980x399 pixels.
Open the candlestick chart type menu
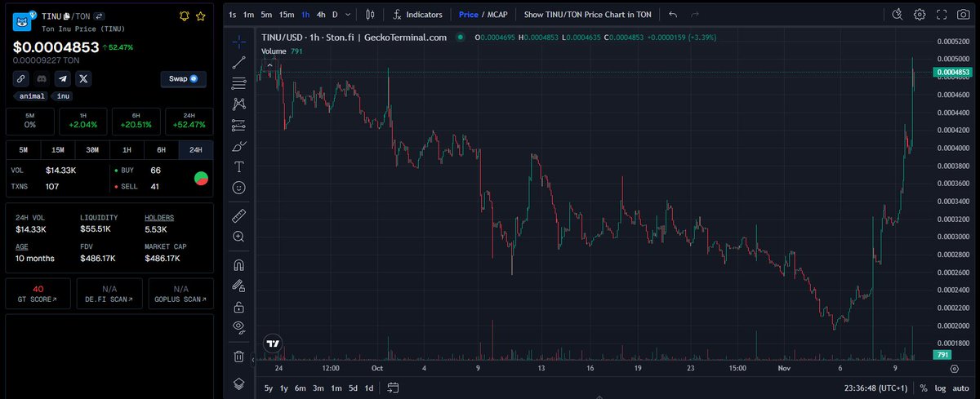(x=371, y=14)
